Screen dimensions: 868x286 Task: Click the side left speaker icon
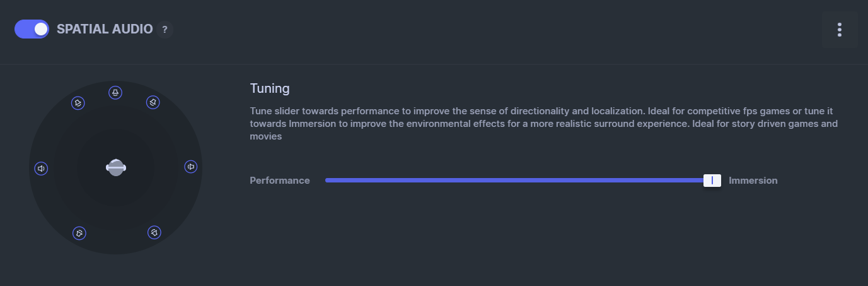click(41, 169)
